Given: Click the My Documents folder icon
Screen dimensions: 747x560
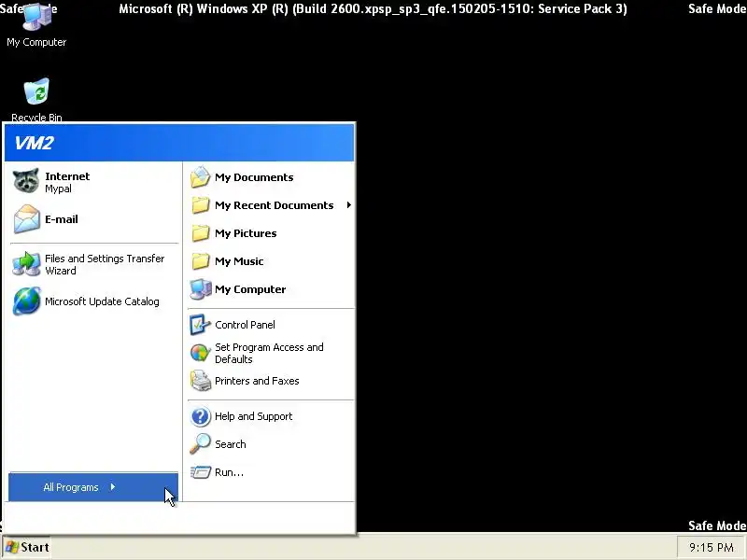Looking at the screenshot, I should pyautogui.click(x=200, y=177).
